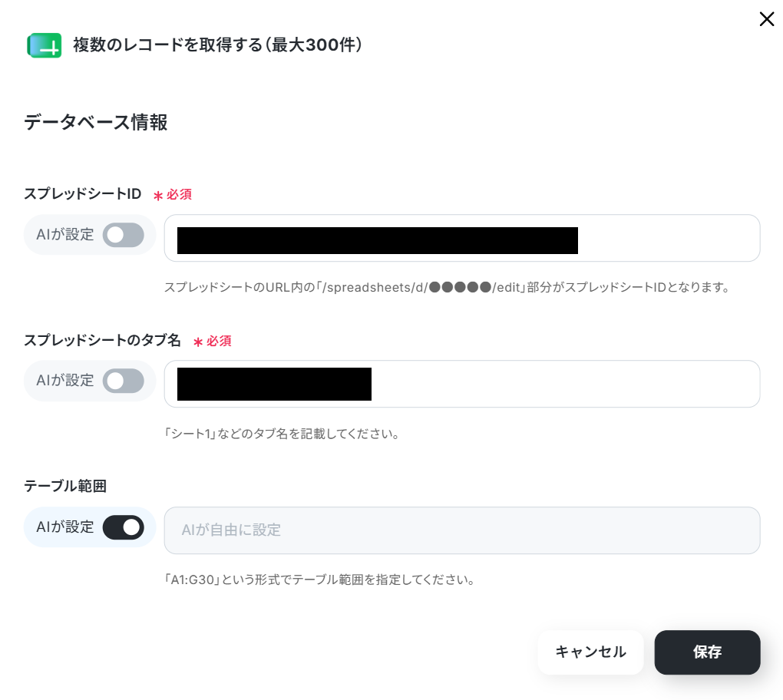The height and width of the screenshot is (700, 783).
Task: Click the データベース情報 section heading
Action: point(96,122)
